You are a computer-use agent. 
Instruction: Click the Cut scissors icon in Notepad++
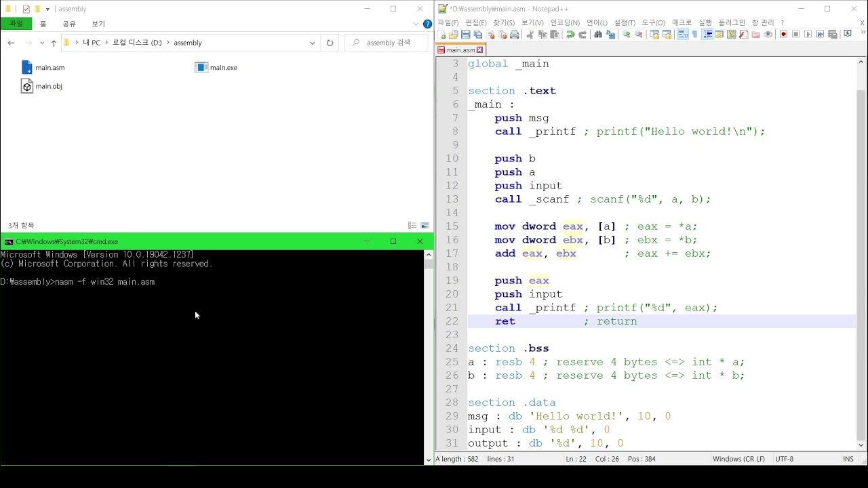click(x=530, y=34)
